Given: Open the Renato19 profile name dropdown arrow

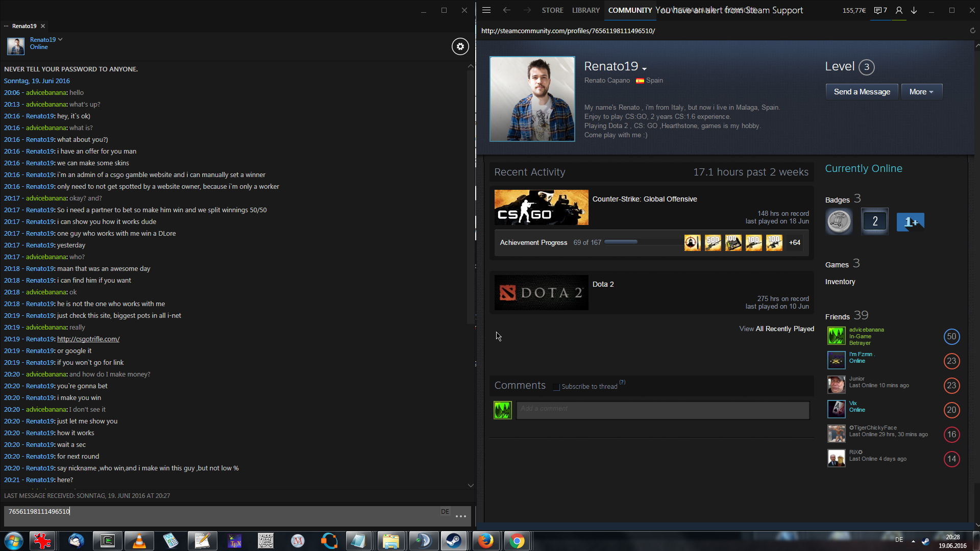Looking at the screenshot, I should coord(645,69).
